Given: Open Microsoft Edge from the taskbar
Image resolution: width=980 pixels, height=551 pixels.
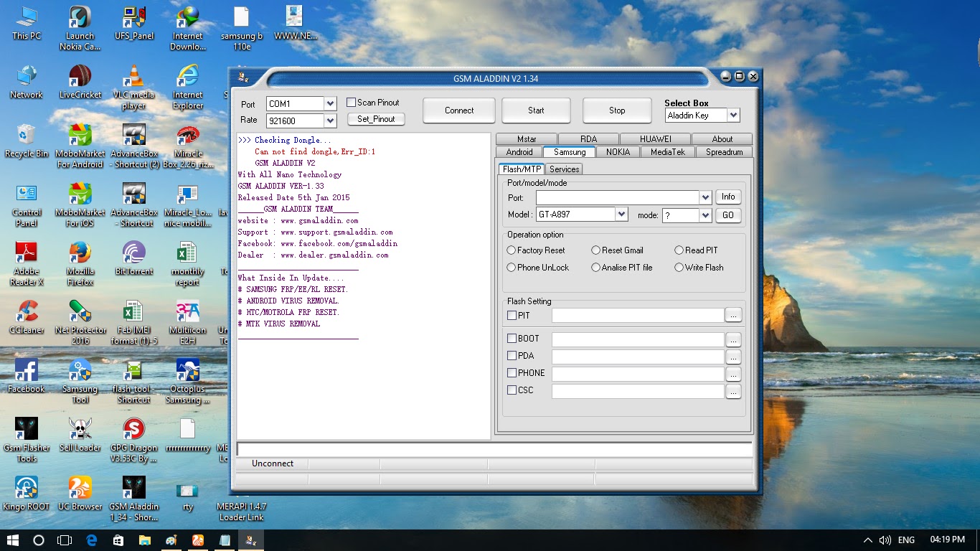Looking at the screenshot, I should pos(92,540).
